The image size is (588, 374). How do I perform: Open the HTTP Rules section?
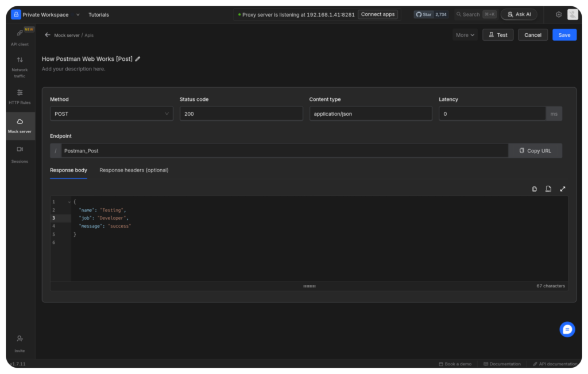[20, 97]
